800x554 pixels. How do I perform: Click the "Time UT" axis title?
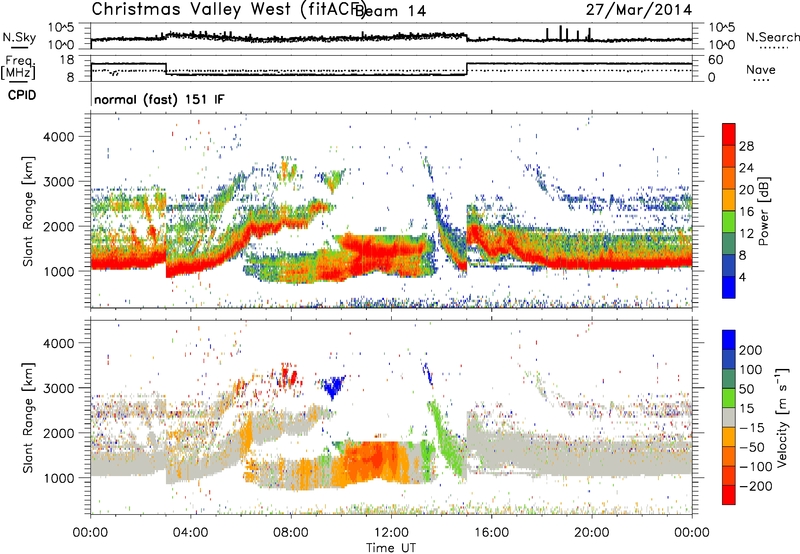391,548
